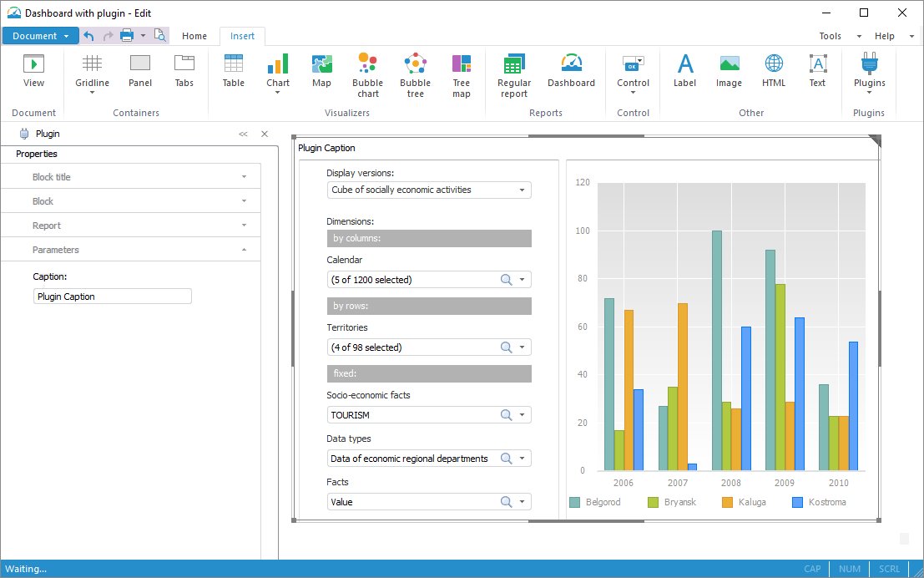
Task: Collapse the Plugin side panel
Action: [243, 134]
